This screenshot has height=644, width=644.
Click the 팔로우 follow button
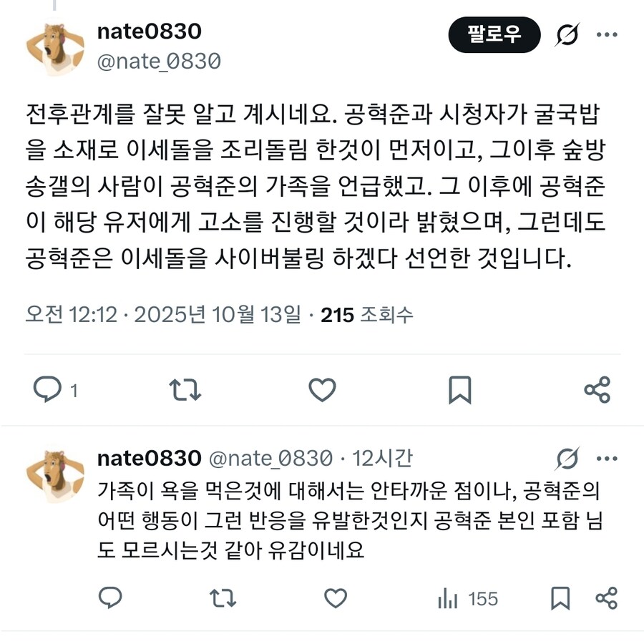point(494,35)
